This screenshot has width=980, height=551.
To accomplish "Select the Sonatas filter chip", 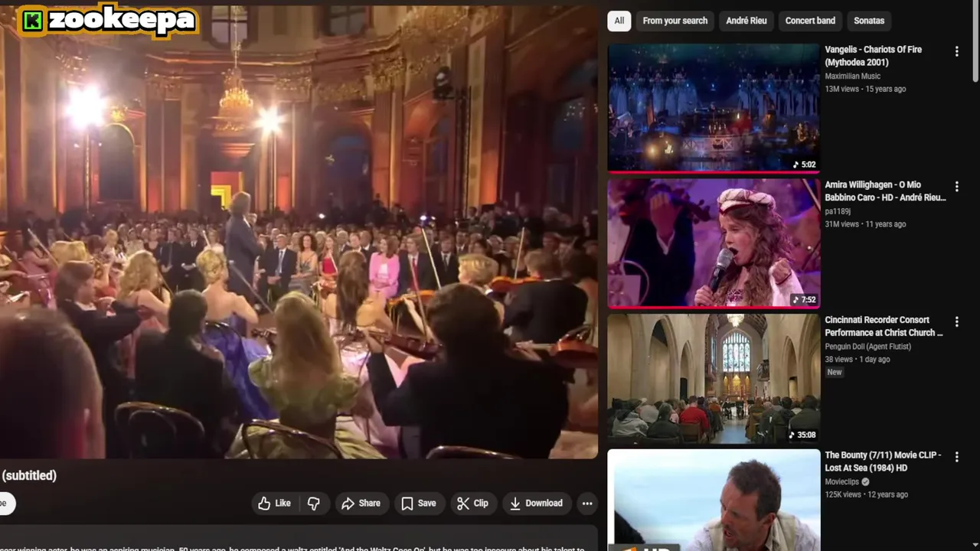I will [869, 21].
